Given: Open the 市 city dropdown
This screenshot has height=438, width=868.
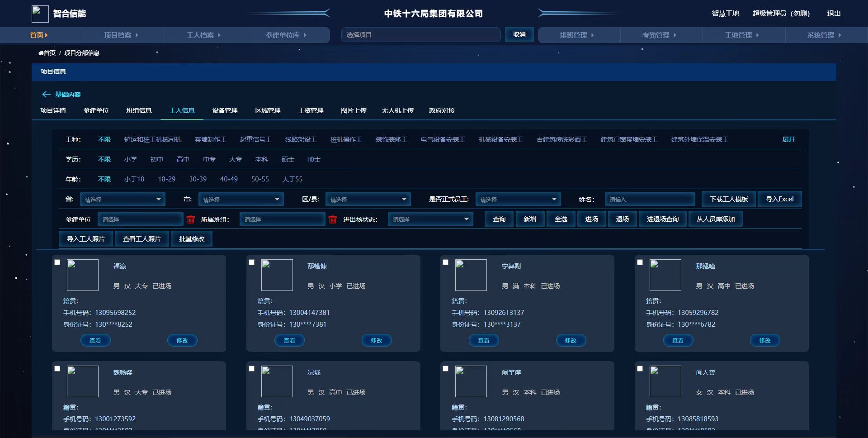Looking at the screenshot, I should [x=241, y=200].
